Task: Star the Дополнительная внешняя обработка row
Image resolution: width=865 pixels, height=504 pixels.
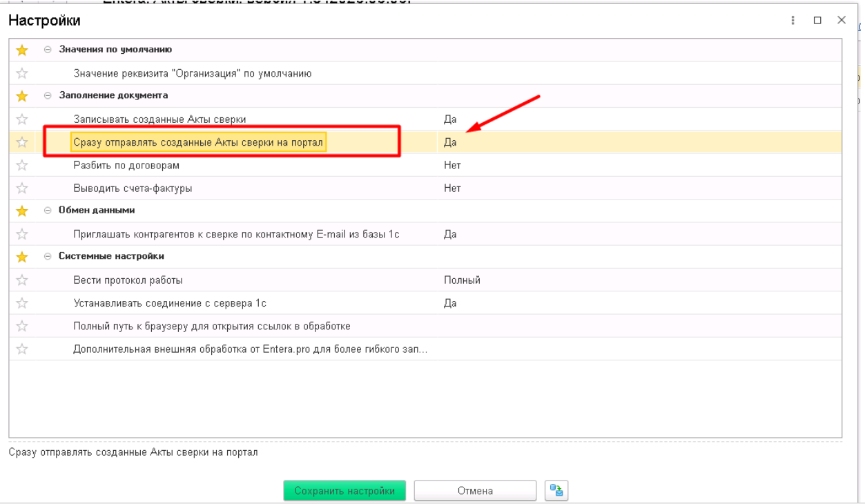Action: pyautogui.click(x=22, y=349)
